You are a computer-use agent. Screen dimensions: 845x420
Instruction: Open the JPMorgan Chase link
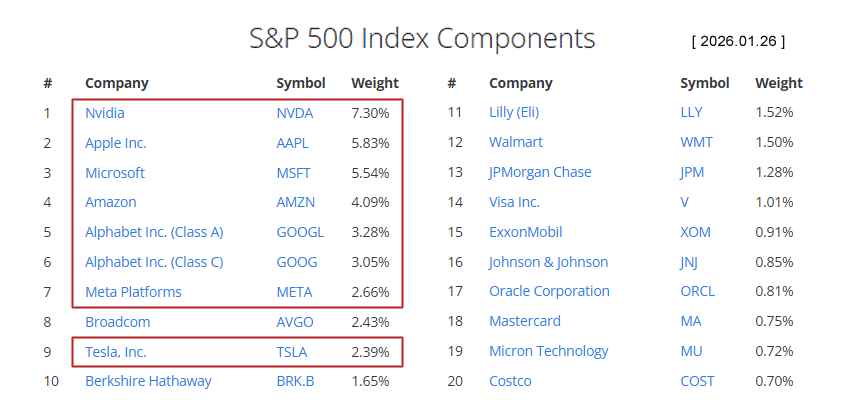(540, 172)
